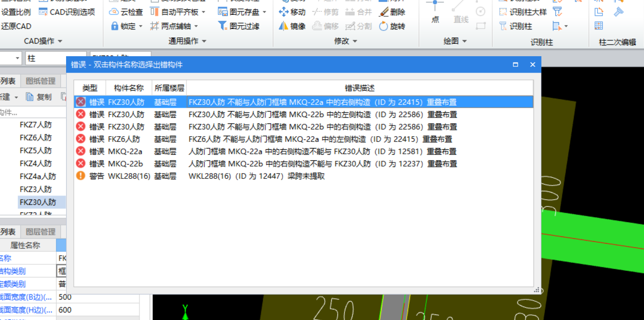The width and height of the screenshot is (644, 320).
Task: Select FKZ6人防 in the component list
Action: point(36,137)
